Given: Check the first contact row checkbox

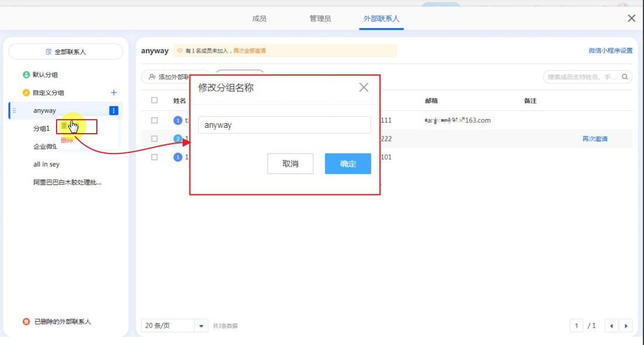Looking at the screenshot, I should click(155, 120).
